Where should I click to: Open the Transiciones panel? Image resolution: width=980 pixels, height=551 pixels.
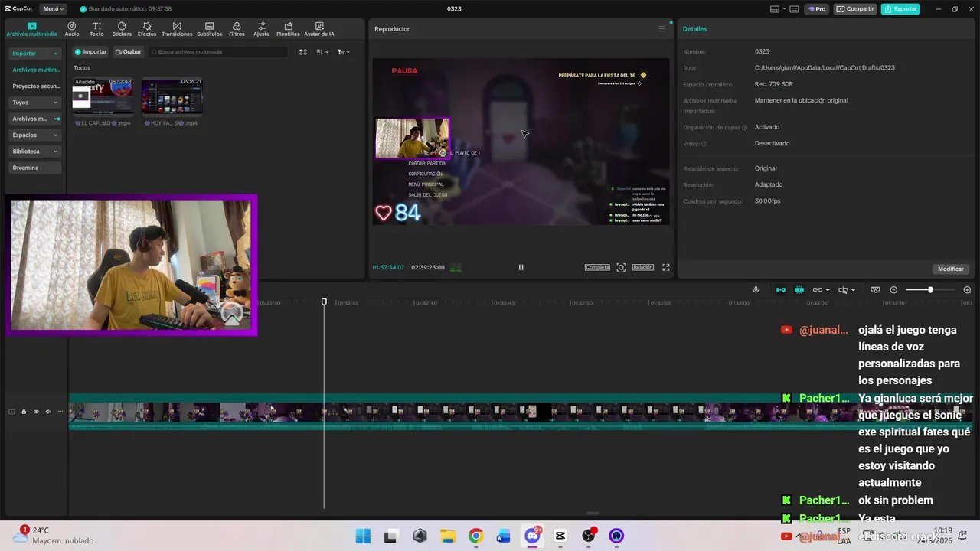coord(177,29)
